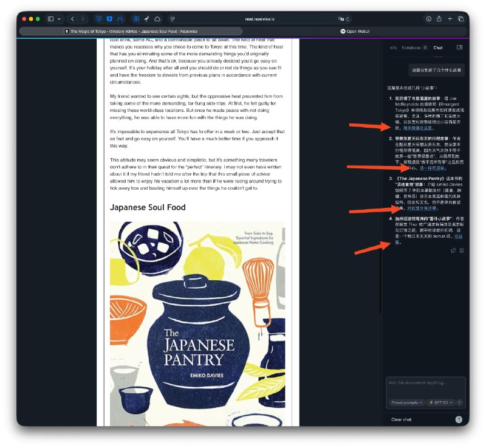Open the chevron menu beside the sidebar toggle

(60, 19)
